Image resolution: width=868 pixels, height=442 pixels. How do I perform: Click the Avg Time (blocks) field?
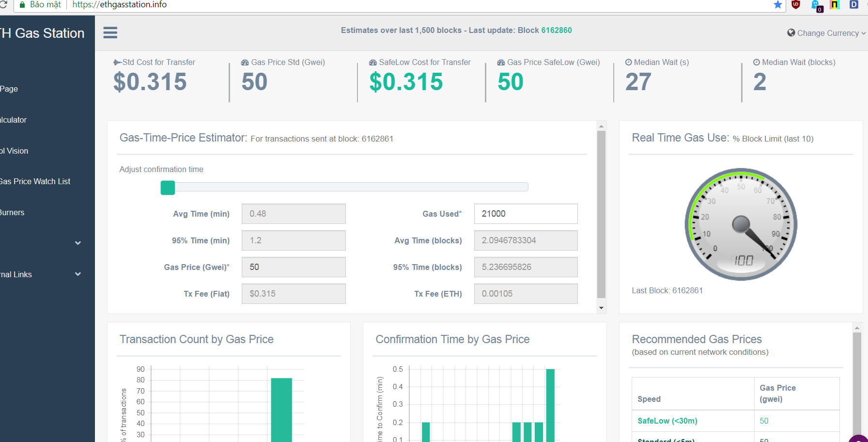[x=526, y=240]
